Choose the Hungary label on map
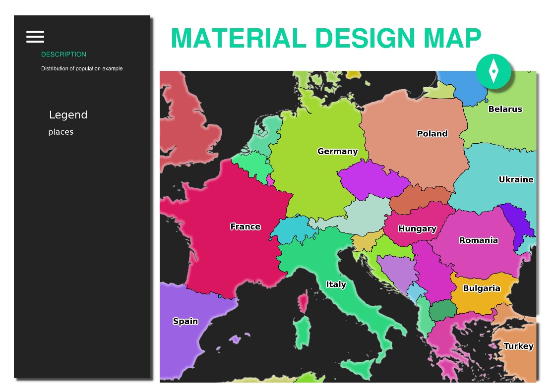 tap(417, 228)
